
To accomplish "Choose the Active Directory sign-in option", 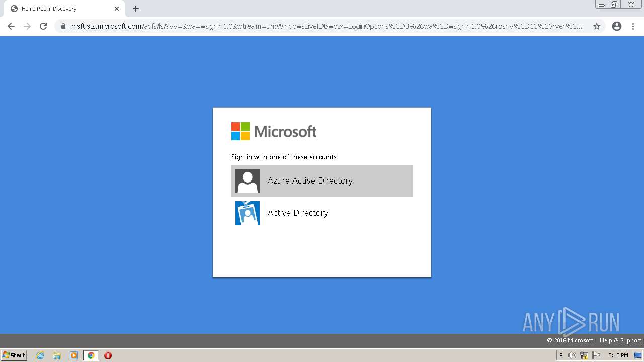I will 322,213.
